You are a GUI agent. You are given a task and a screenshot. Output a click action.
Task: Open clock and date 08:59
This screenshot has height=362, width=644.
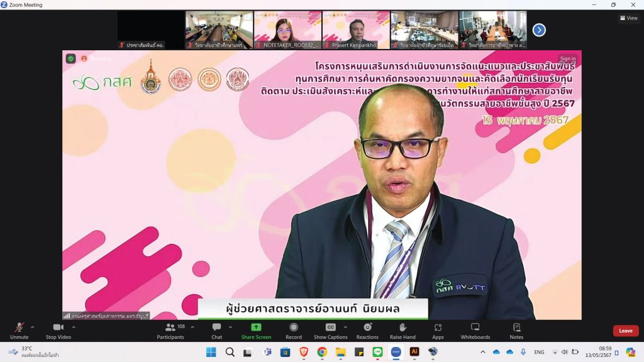tap(599, 352)
